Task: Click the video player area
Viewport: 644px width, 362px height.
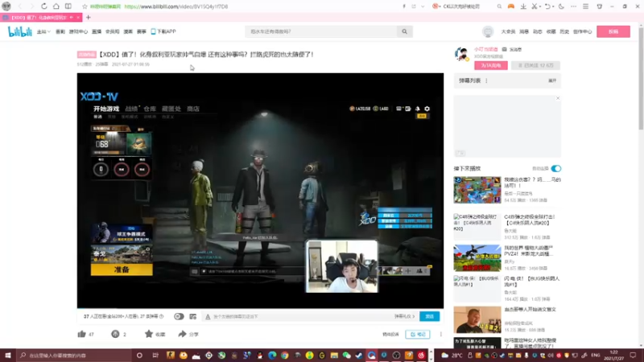Action: [x=260, y=191]
